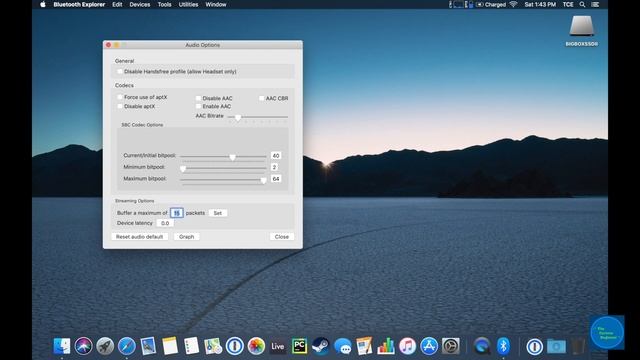Screen dimensions: 640x360
Task: Open the Pages app in dock
Action: 364,346
